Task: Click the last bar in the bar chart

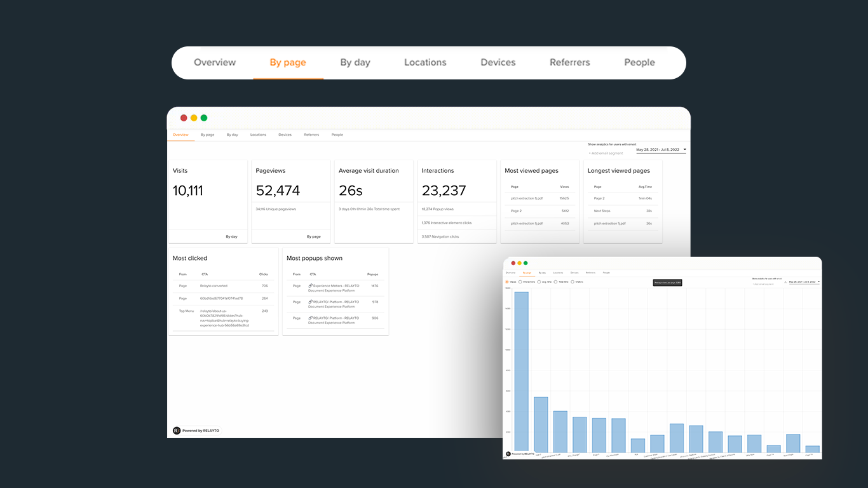Action: pos(812,449)
